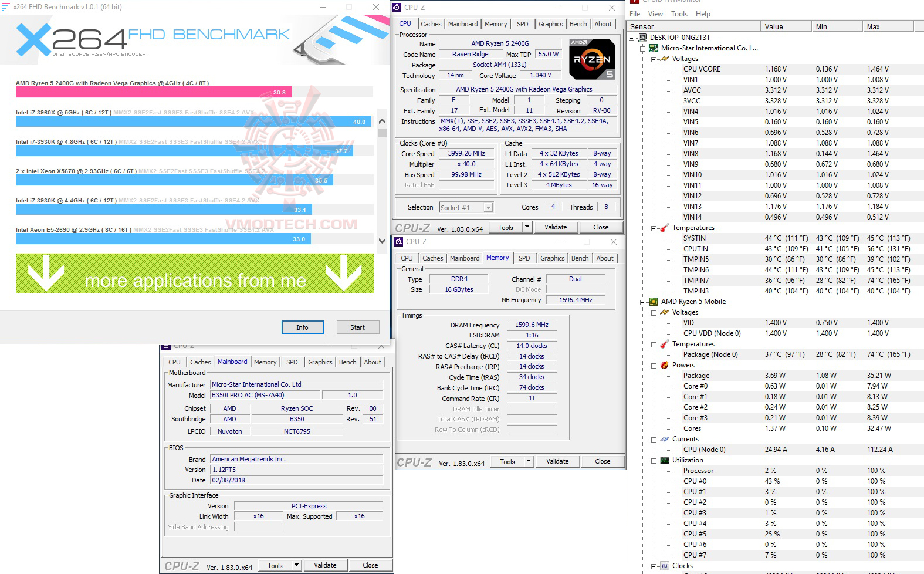
Task: Click the Sensor column header in HWMonitor
Action: pos(694,26)
